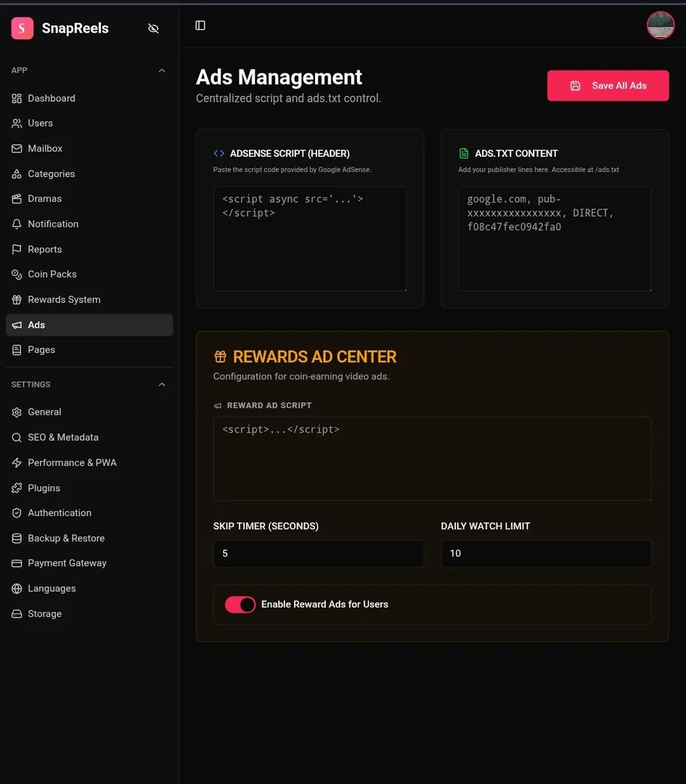Image resolution: width=686 pixels, height=784 pixels.
Task: Click the Languages globe icon
Action: click(x=17, y=589)
